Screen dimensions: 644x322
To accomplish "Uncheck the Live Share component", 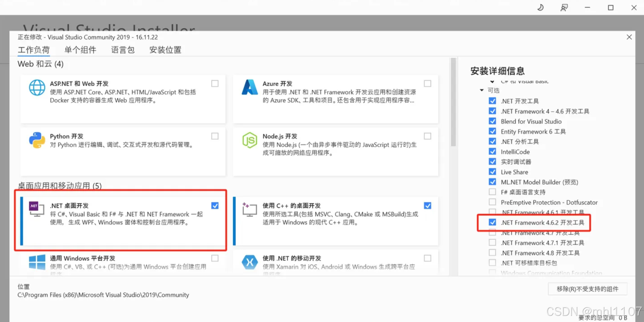I will coord(492,172).
